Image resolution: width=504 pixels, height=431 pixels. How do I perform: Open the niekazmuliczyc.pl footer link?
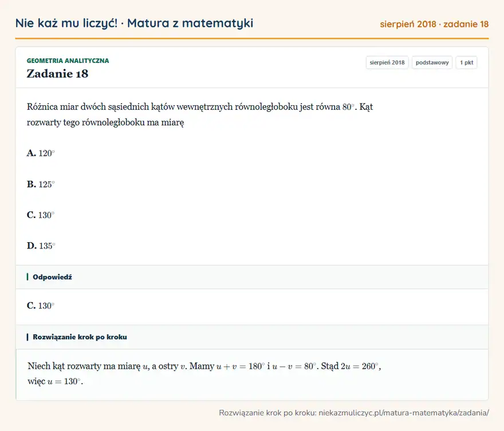[x=404, y=413]
